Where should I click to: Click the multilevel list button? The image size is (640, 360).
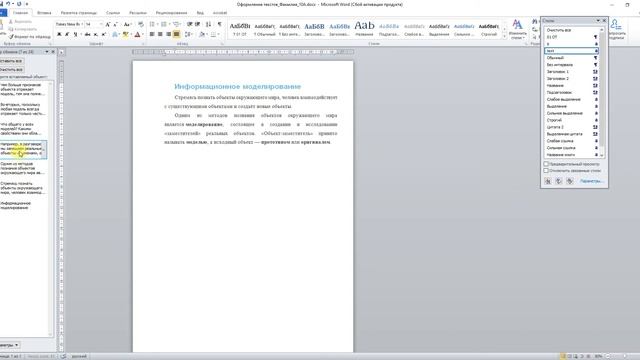[x=176, y=24]
